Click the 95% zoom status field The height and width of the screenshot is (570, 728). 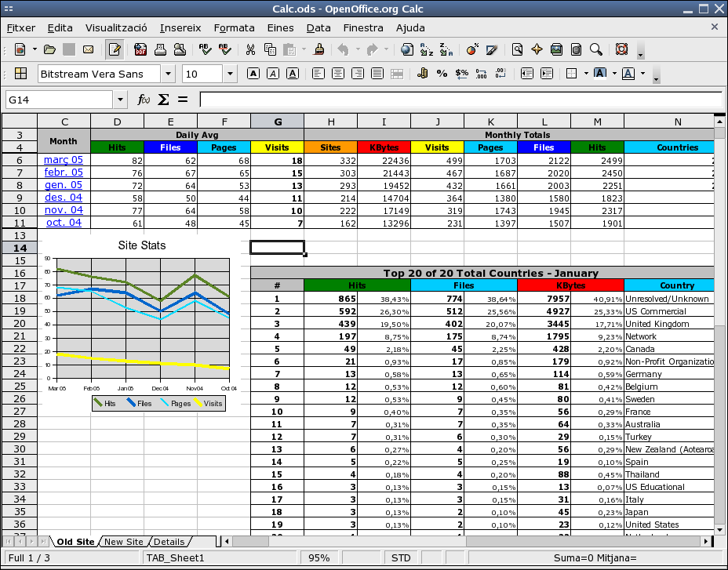pyautogui.click(x=319, y=558)
